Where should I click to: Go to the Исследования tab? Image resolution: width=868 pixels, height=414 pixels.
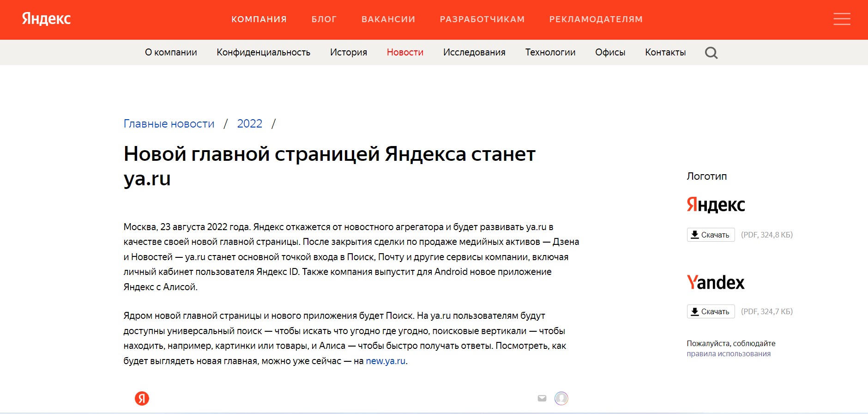pyautogui.click(x=474, y=52)
